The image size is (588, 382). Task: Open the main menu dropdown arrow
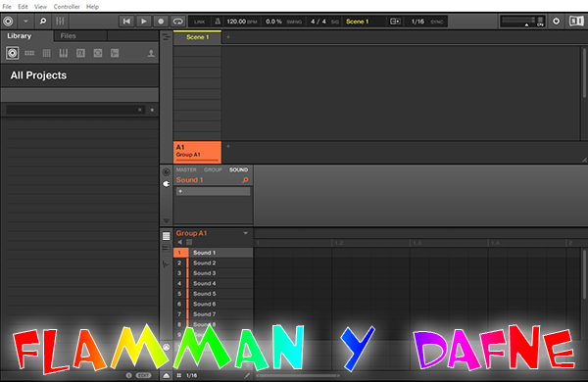[25, 22]
